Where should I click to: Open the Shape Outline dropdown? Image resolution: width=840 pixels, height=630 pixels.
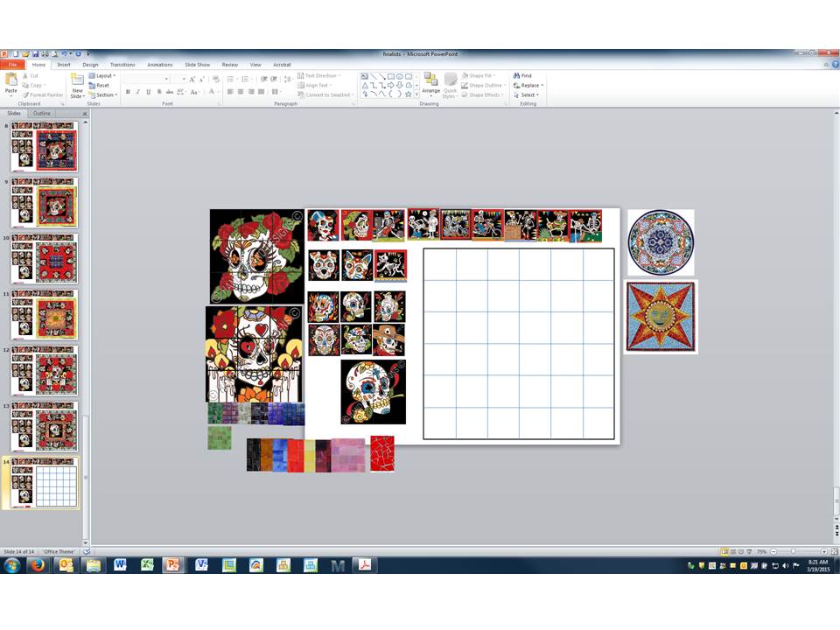pos(484,85)
